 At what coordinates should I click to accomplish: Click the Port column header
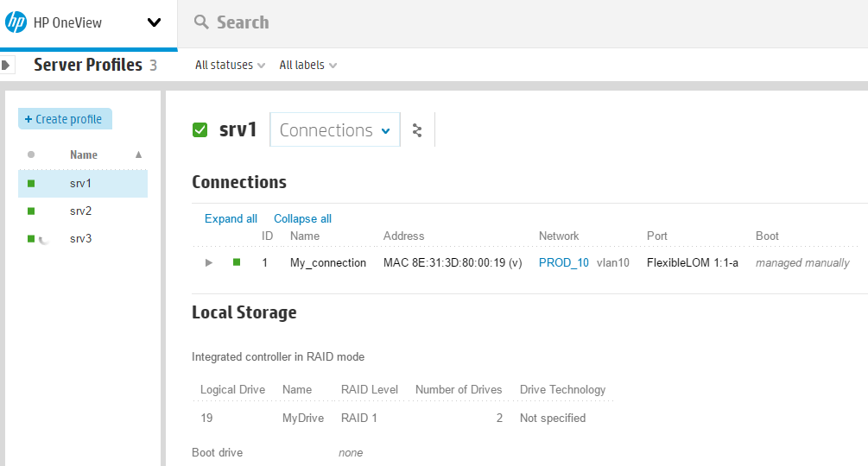click(x=657, y=236)
